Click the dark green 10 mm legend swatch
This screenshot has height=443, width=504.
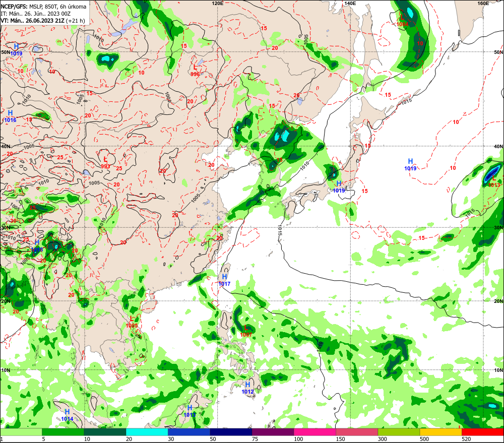click(105, 432)
